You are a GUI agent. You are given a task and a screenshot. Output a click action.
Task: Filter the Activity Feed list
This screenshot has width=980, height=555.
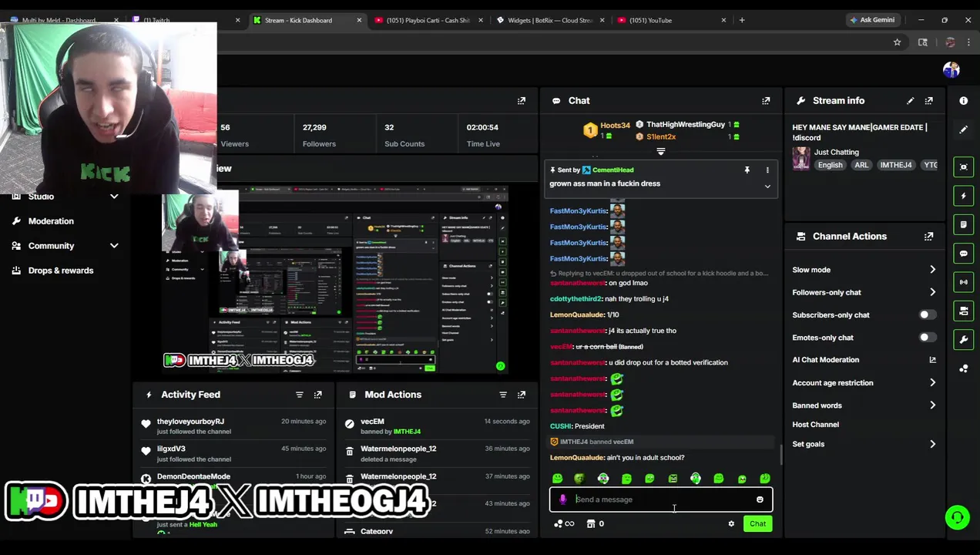(x=299, y=395)
